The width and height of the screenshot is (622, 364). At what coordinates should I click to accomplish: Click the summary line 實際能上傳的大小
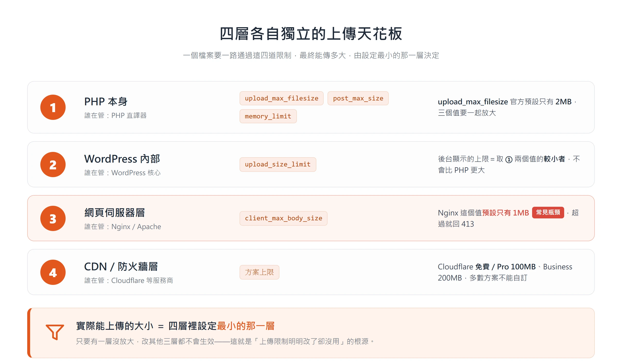click(x=175, y=326)
